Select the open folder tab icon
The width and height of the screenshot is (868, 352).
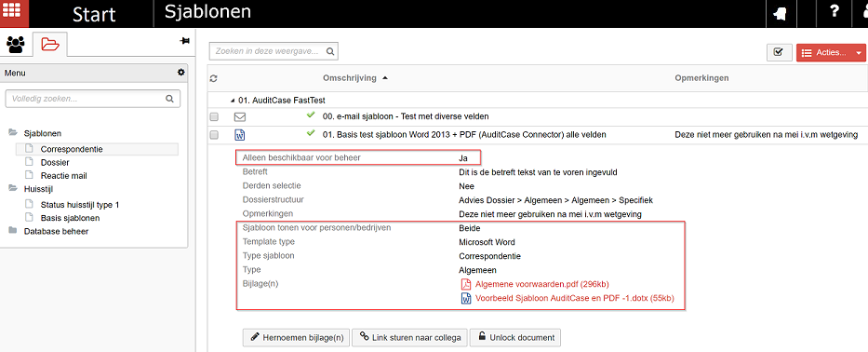(50, 44)
